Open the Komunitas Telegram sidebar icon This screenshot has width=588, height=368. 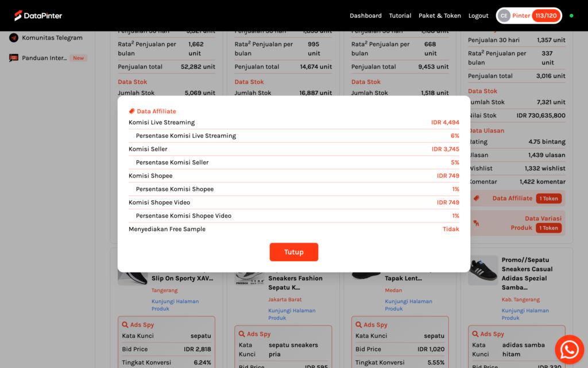pos(13,37)
